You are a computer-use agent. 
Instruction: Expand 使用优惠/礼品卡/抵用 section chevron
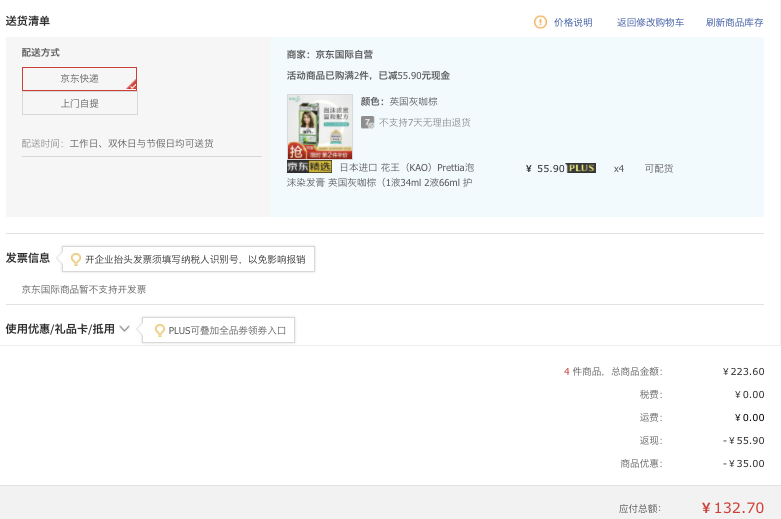(x=125, y=329)
